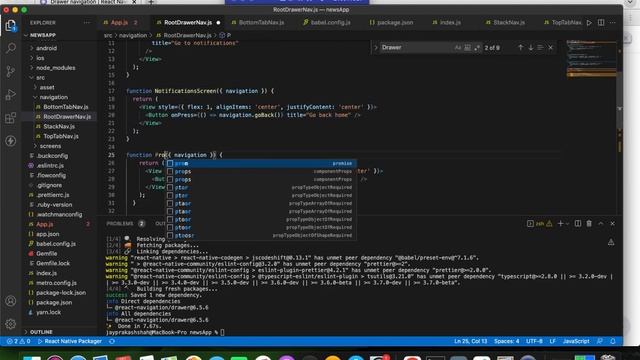The width and height of the screenshot is (640, 360).
Task: Open the PROBLEMS panel tab
Action: pos(120,224)
